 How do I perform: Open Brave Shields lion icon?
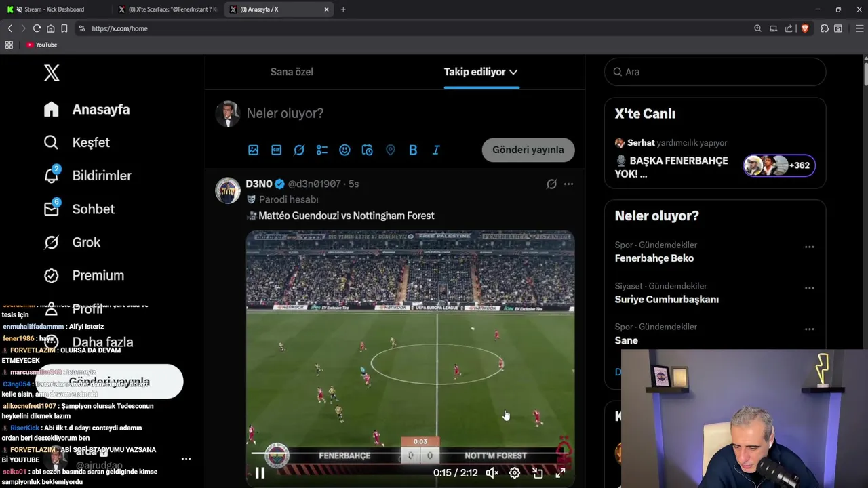(805, 28)
